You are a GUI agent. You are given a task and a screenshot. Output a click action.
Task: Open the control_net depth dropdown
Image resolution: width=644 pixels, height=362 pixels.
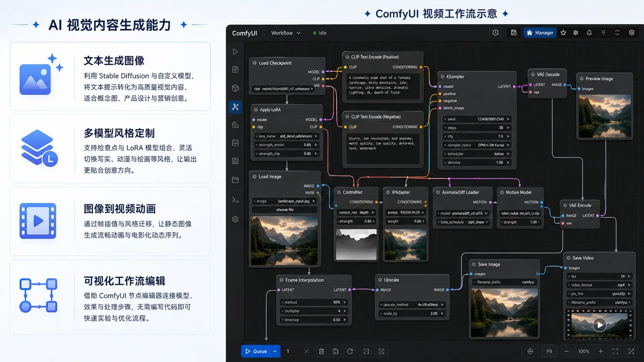click(x=356, y=212)
